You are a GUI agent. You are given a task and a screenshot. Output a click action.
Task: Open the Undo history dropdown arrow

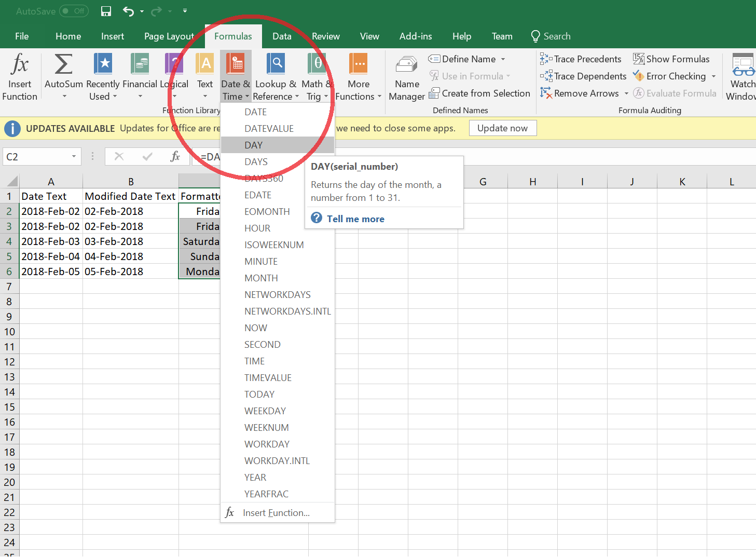point(141,11)
